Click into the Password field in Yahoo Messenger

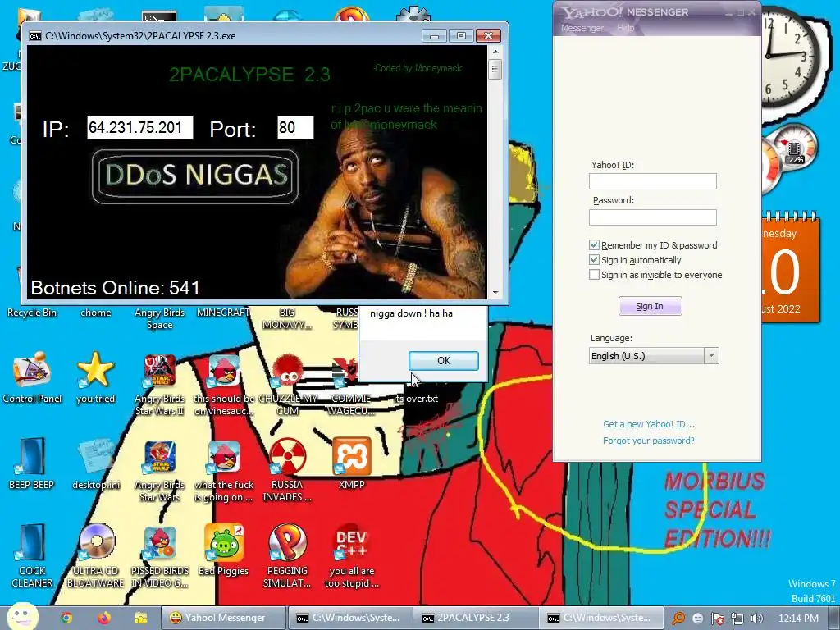(652, 217)
